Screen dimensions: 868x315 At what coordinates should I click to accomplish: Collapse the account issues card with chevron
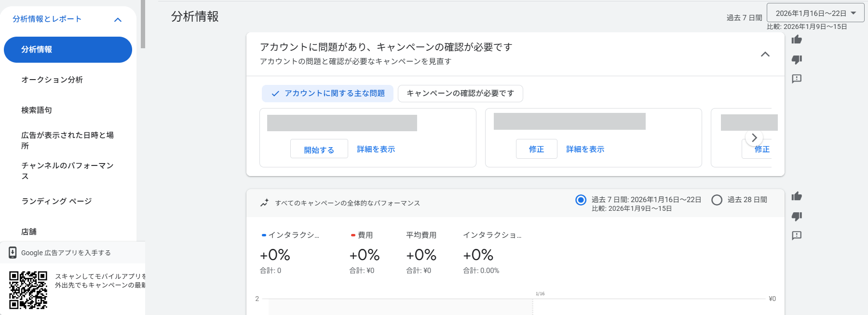click(x=765, y=55)
